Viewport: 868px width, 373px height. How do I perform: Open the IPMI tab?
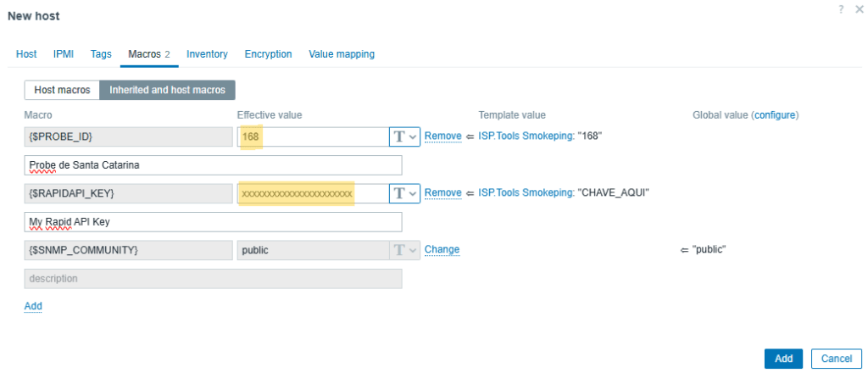64,54
